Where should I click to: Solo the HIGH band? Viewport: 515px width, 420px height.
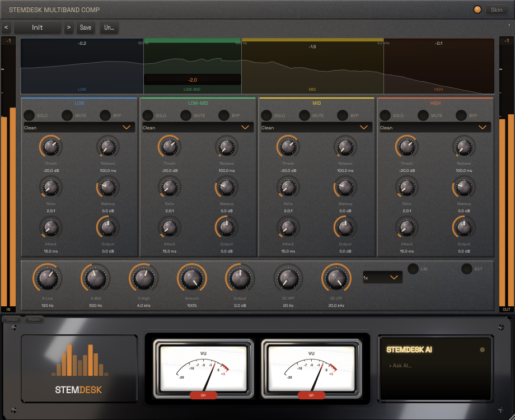pos(385,115)
